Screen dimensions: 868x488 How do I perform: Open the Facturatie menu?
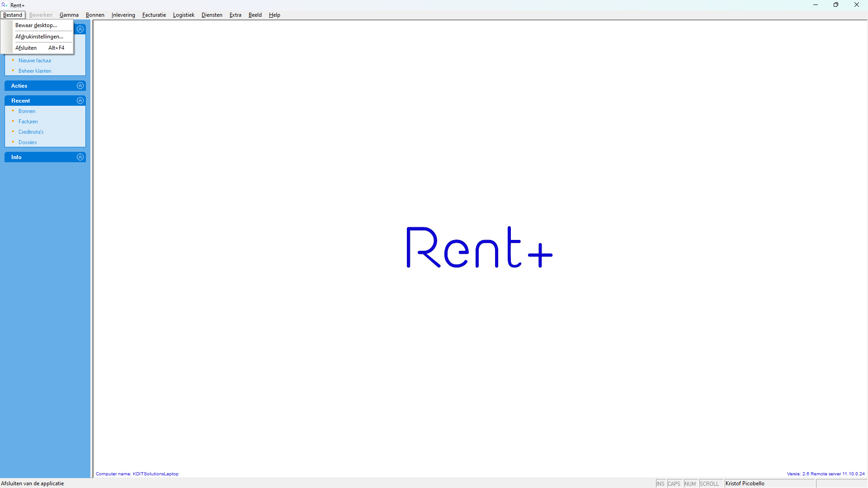[x=154, y=15]
